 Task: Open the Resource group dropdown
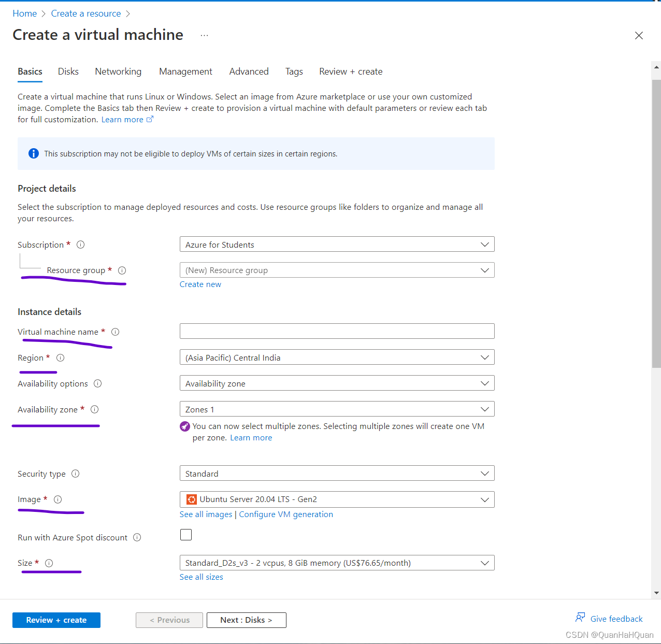tap(337, 270)
